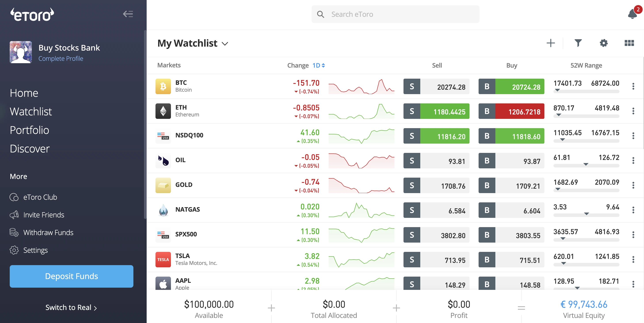Buy TSLA at 715.51
The height and width of the screenshot is (323, 644).
click(511, 260)
